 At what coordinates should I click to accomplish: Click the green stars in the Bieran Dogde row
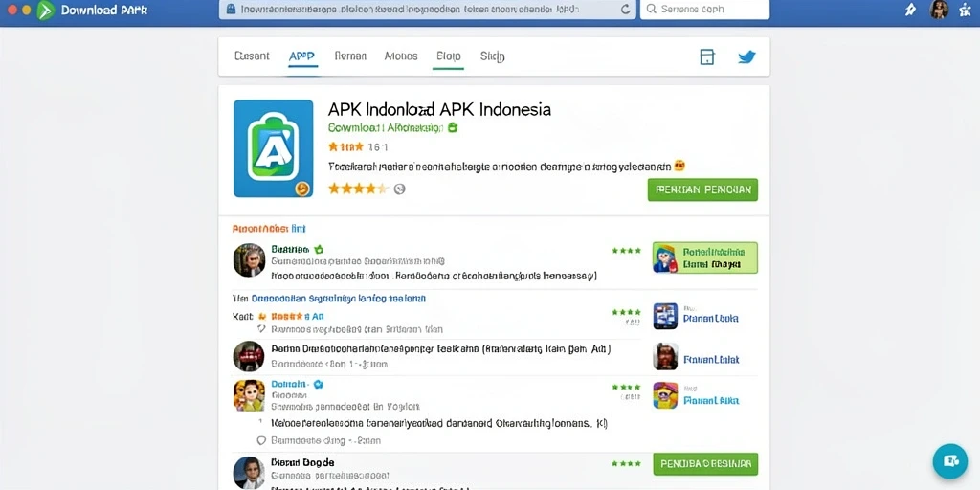626,464
